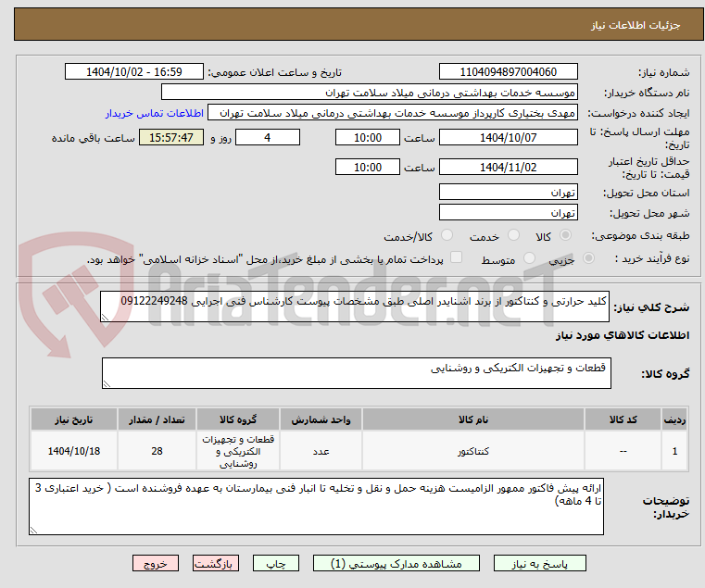Click the response deadline hour field 10:00
Image resolution: width=705 pixels, height=588 pixels.
(368, 138)
